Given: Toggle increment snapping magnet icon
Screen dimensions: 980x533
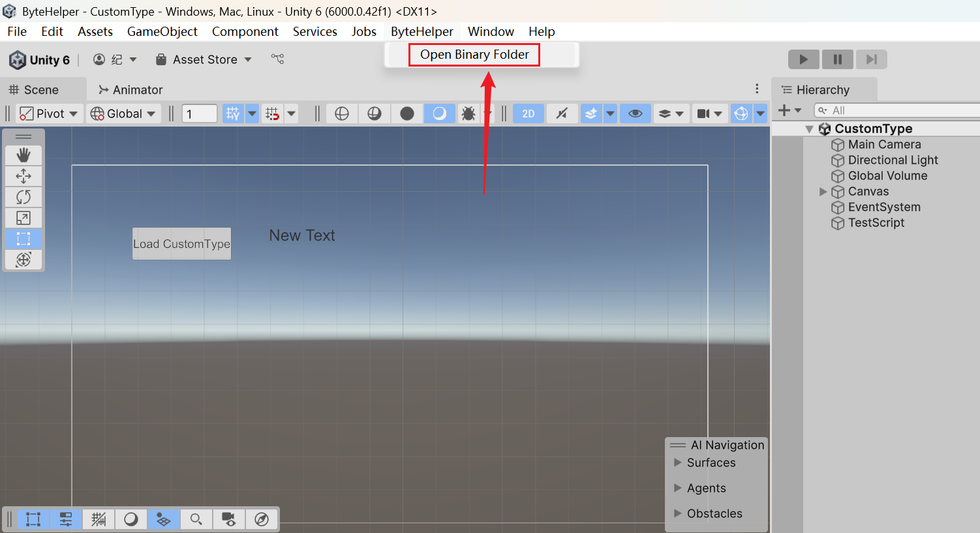Looking at the screenshot, I should click(x=273, y=114).
